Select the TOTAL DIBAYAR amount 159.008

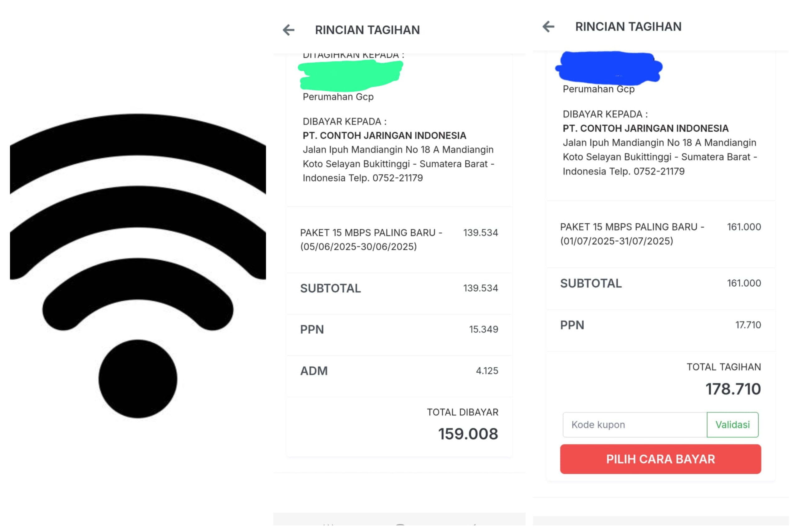[468, 433]
